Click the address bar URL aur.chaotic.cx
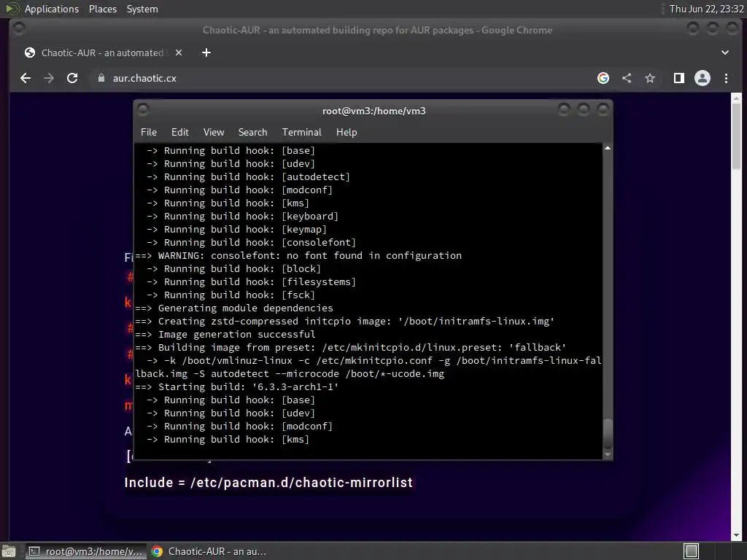 pos(144,78)
